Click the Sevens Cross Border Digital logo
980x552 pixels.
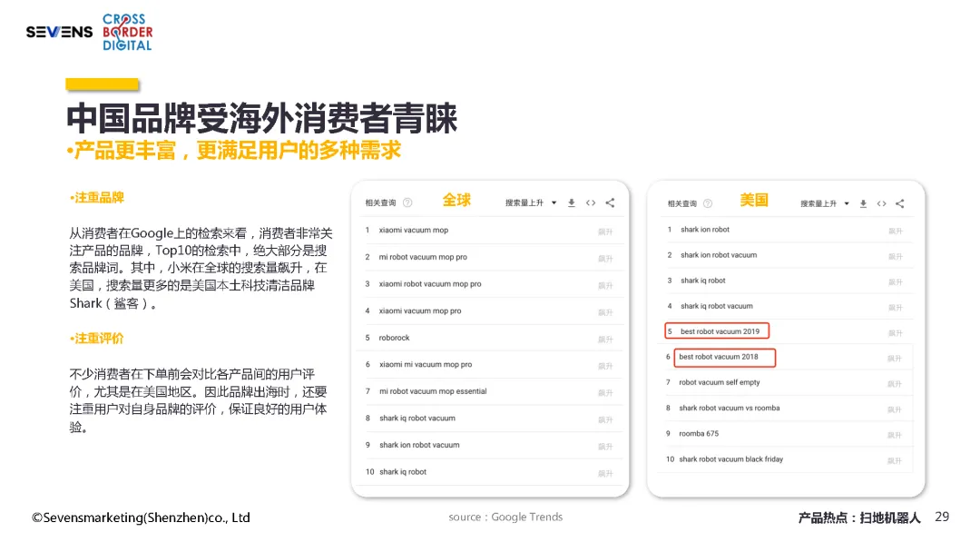click(89, 32)
